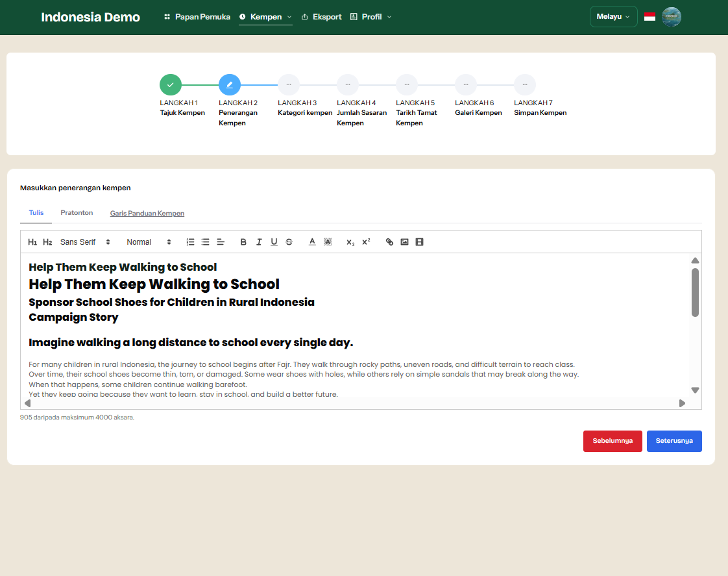Open the text background color picker
Screen dimensions: 728x576
[328, 242]
